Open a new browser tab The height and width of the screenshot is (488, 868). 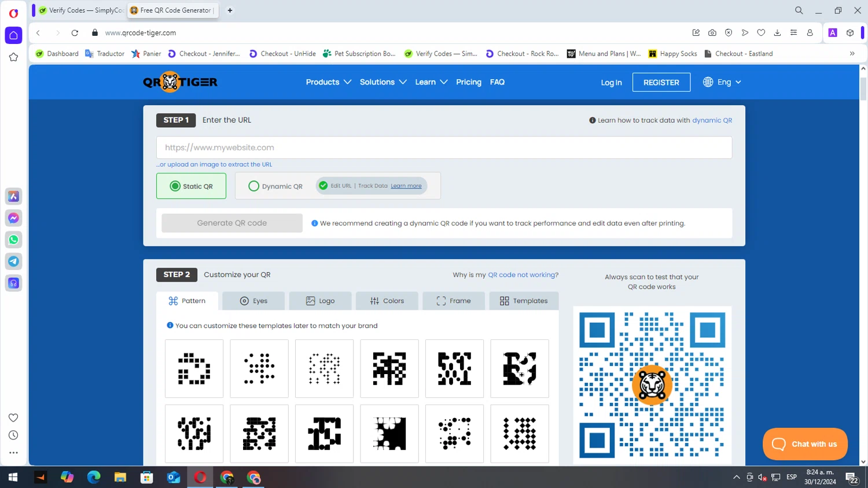tap(230, 10)
